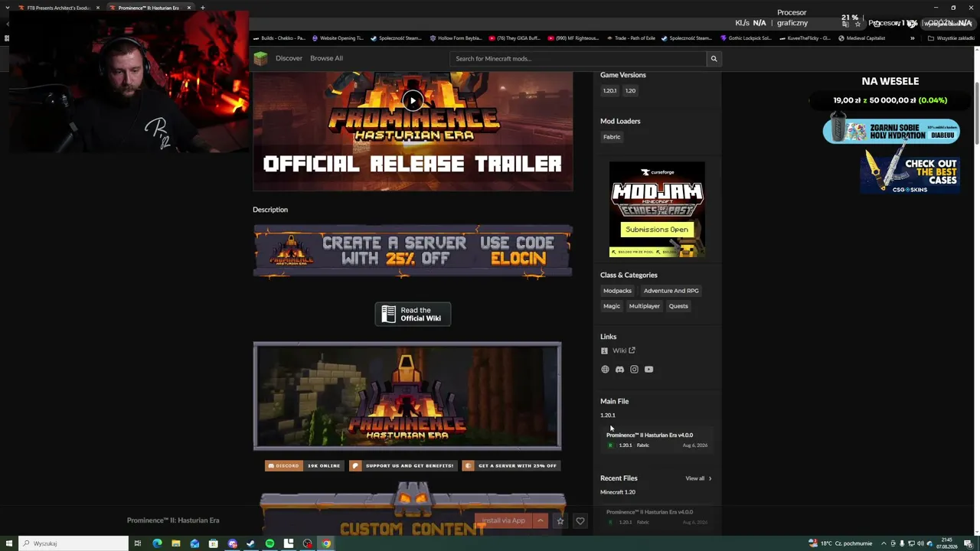
Task: Open Builds - Chekko bookmark
Action: point(279,38)
